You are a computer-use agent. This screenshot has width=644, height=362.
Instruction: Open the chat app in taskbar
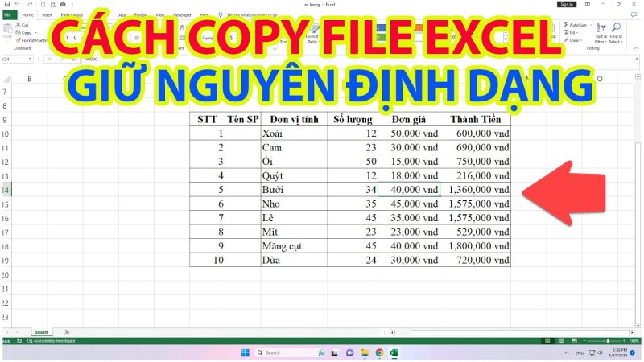pyautogui.click(x=349, y=352)
